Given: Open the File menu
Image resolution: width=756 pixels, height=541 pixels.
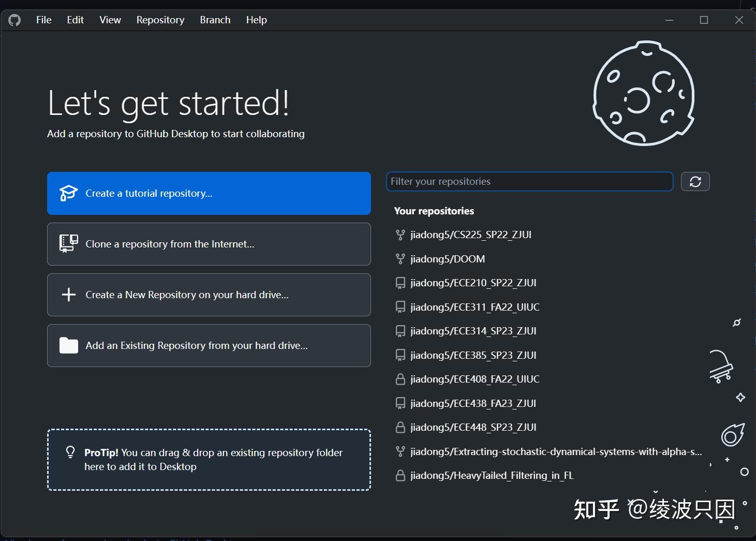Looking at the screenshot, I should (x=43, y=20).
